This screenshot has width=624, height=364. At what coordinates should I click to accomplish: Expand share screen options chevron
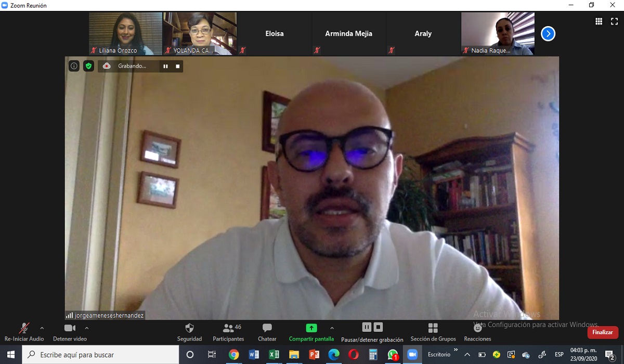[x=332, y=328]
